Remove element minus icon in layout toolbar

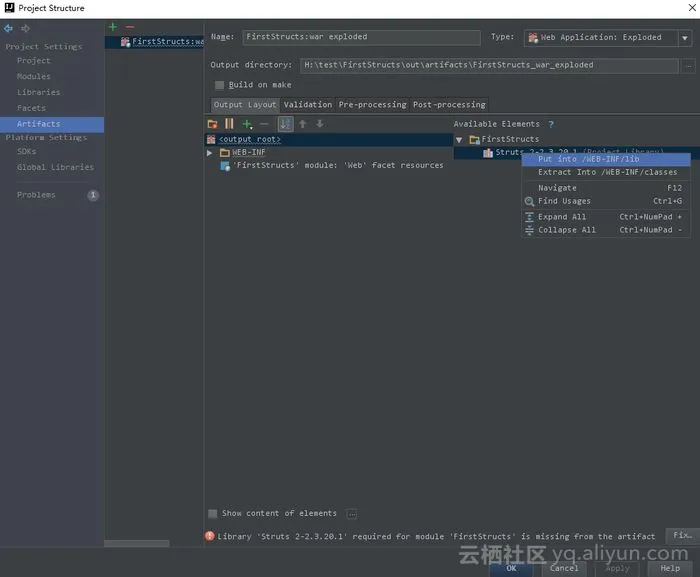click(x=264, y=124)
